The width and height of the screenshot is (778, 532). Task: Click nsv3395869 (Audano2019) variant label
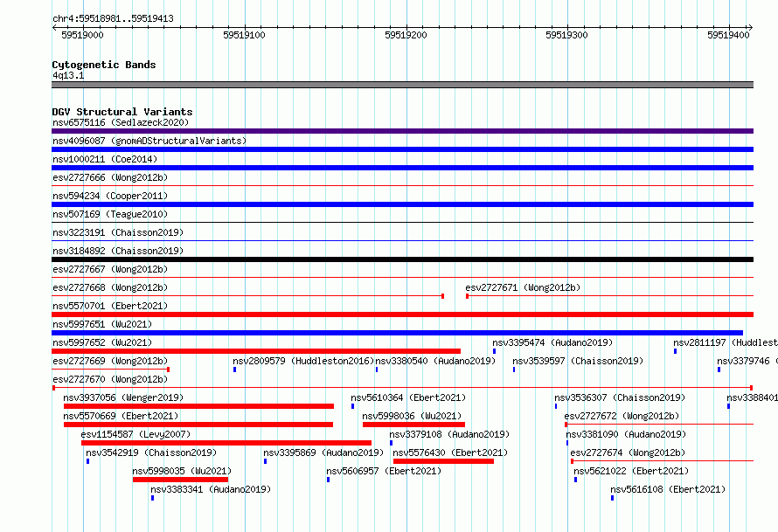tap(323, 453)
